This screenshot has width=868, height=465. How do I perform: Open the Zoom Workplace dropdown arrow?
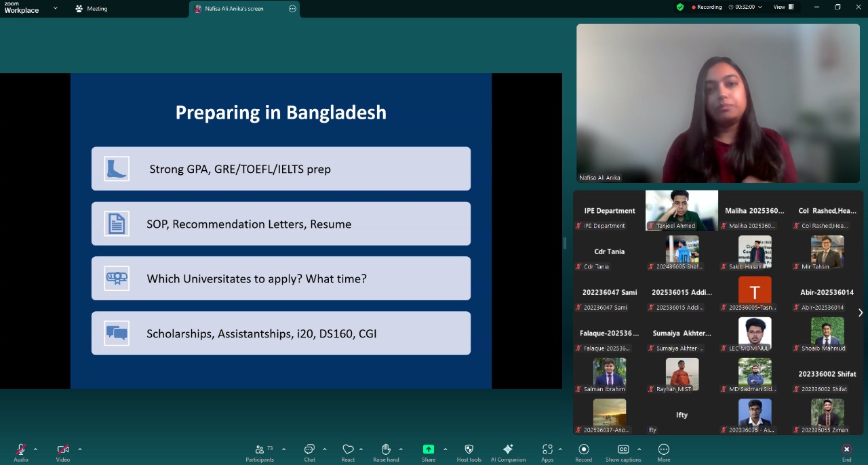coord(56,8)
